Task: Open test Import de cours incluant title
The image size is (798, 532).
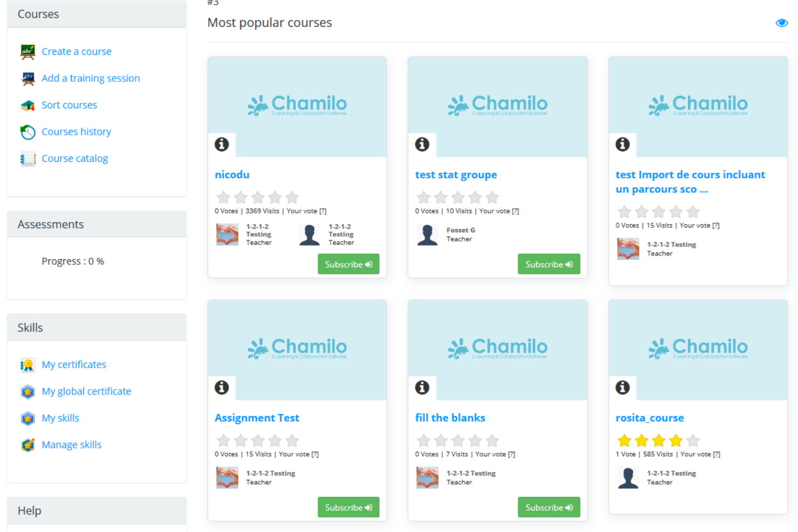Action: 690,182
